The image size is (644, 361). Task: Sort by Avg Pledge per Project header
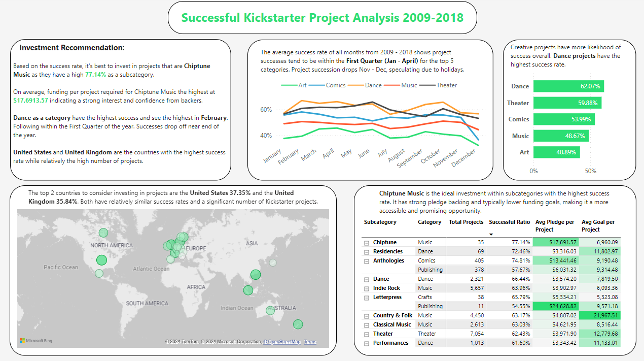coord(555,225)
